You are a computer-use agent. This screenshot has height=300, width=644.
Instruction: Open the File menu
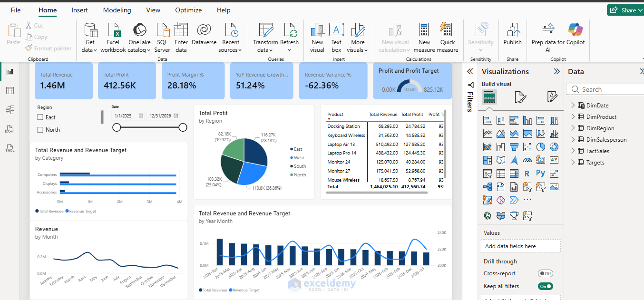pos(16,10)
